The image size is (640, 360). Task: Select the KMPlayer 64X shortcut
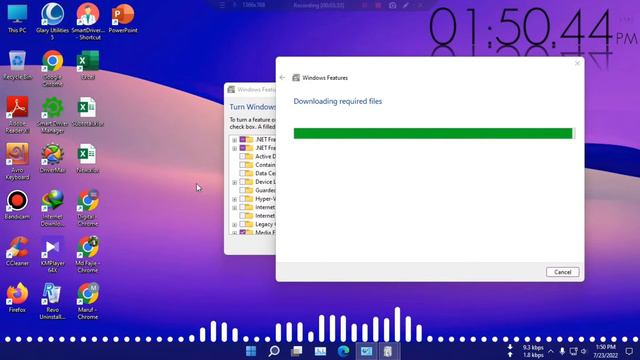tap(52, 255)
